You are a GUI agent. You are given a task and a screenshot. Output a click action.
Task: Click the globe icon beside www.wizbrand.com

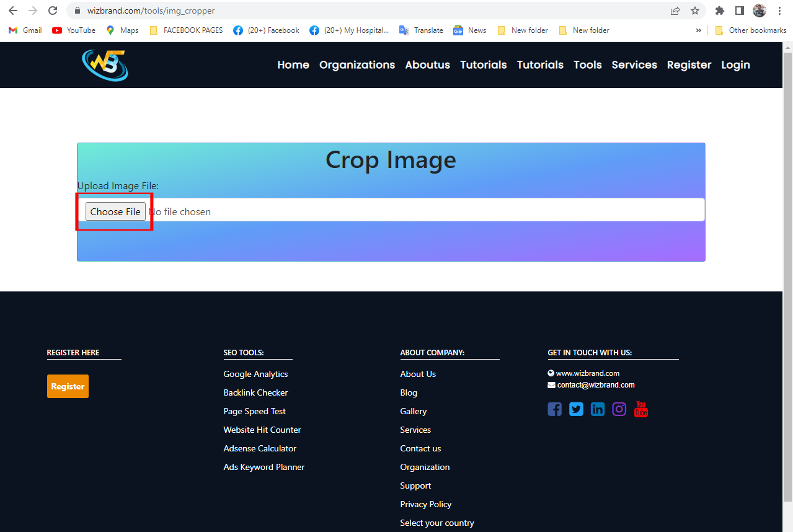(551, 373)
